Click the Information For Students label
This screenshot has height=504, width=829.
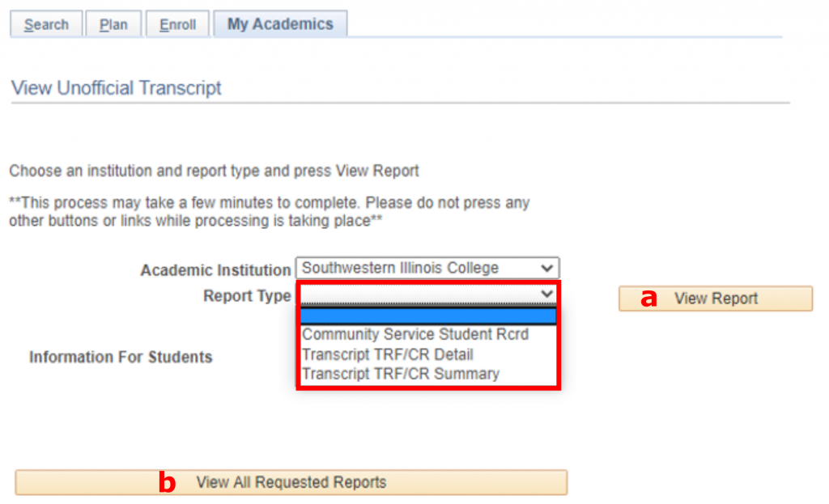(121, 357)
